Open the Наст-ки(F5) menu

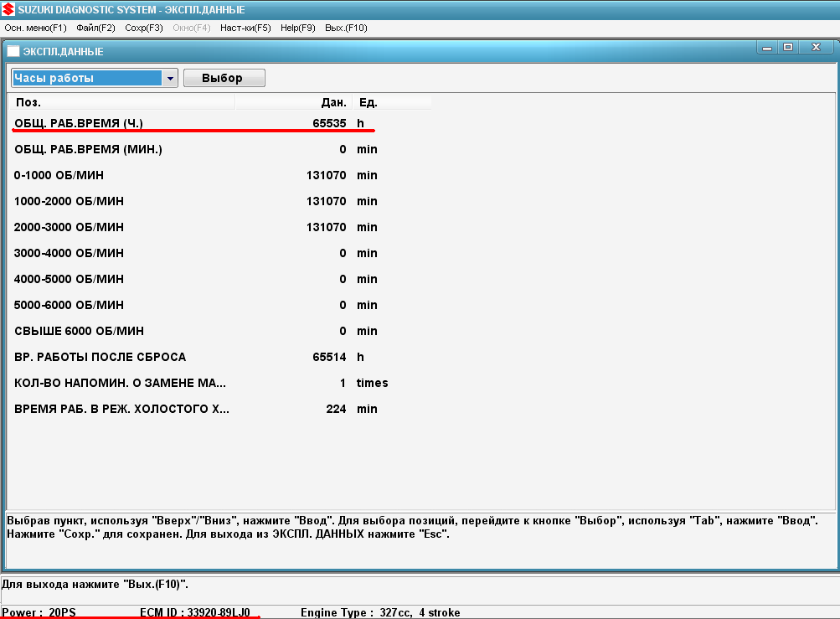[x=245, y=28]
